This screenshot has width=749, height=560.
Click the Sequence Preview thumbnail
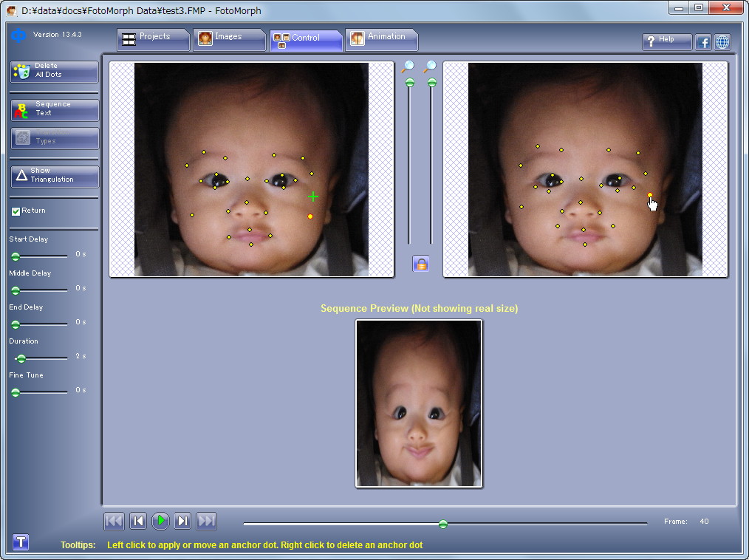tap(418, 403)
